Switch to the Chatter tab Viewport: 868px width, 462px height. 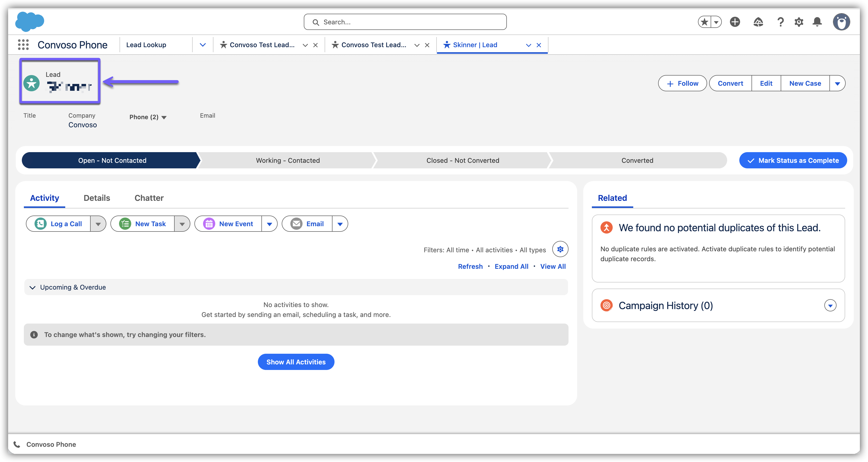click(x=149, y=198)
